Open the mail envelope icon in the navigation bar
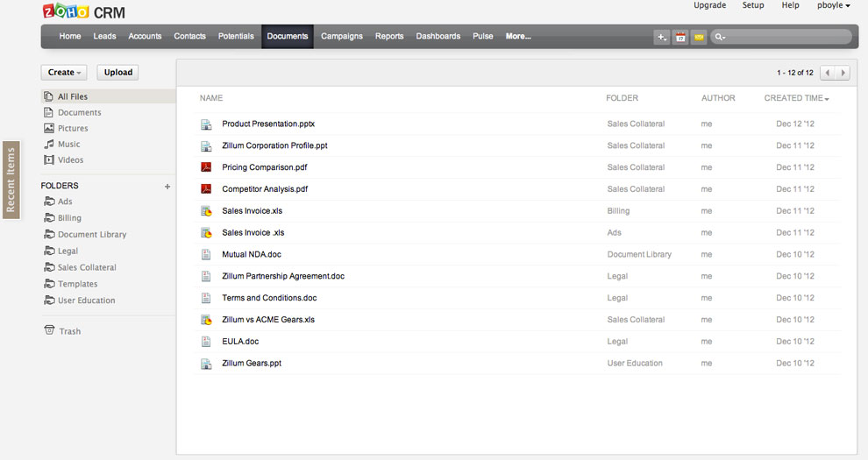The height and width of the screenshot is (460, 868). [x=699, y=37]
